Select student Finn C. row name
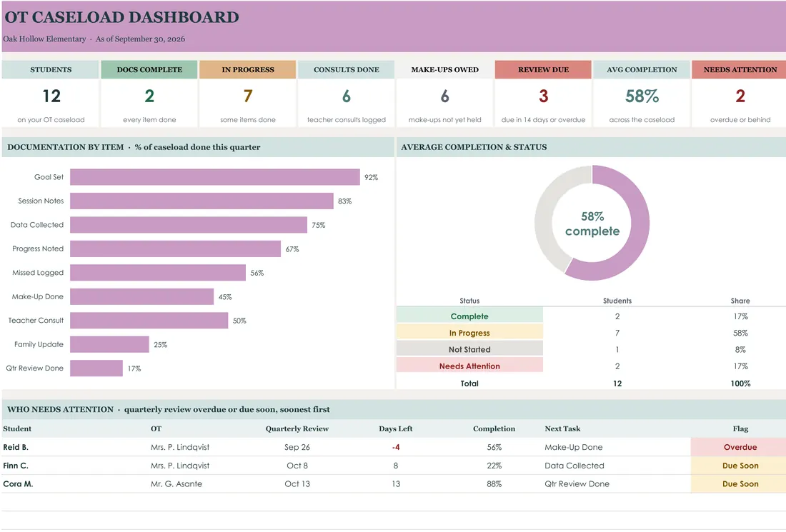Image resolution: width=786 pixels, height=532 pixels. point(16,466)
